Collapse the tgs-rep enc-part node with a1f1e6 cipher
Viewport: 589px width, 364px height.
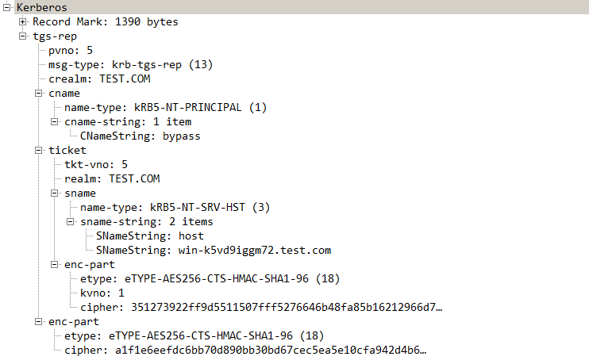38,322
